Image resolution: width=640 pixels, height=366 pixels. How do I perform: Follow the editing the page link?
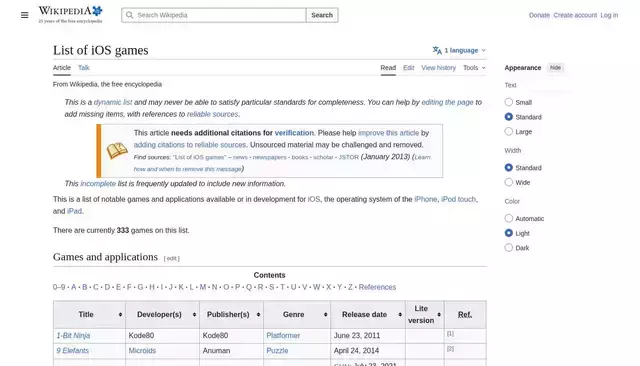click(x=447, y=102)
